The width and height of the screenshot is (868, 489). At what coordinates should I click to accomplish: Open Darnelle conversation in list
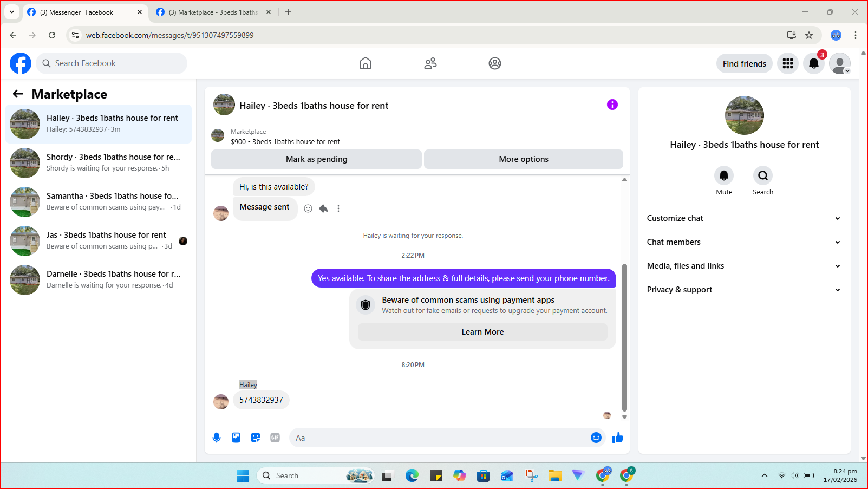(x=99, y=280)
